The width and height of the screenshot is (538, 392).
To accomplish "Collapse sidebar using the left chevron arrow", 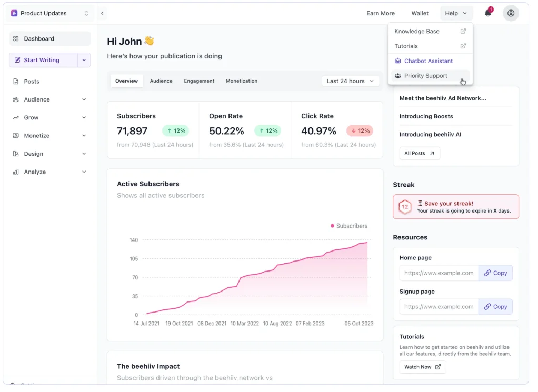I will [x=103, y=13].
